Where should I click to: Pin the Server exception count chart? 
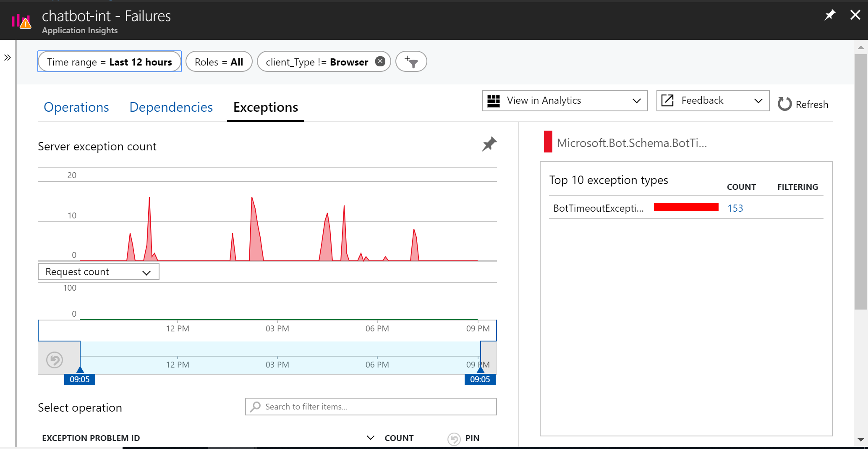pos(489,144)
